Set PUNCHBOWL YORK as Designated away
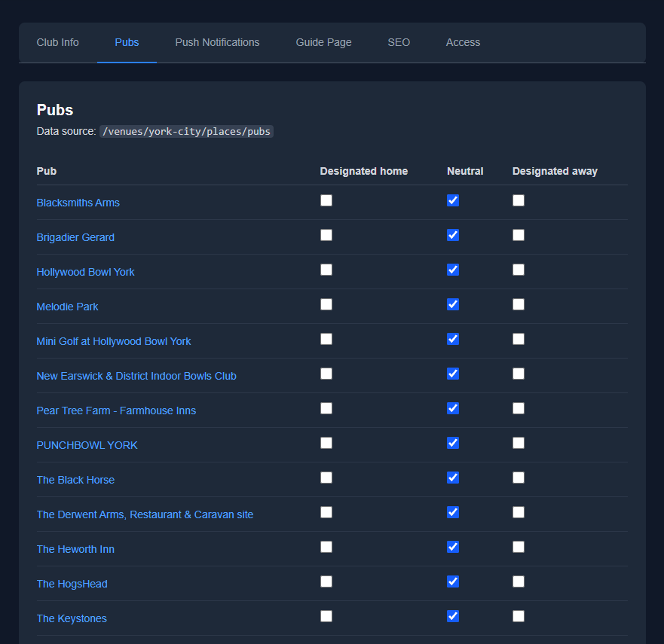The height and width of the screenshot is (644, 664). pyautogui.click(x=519, y=444)
